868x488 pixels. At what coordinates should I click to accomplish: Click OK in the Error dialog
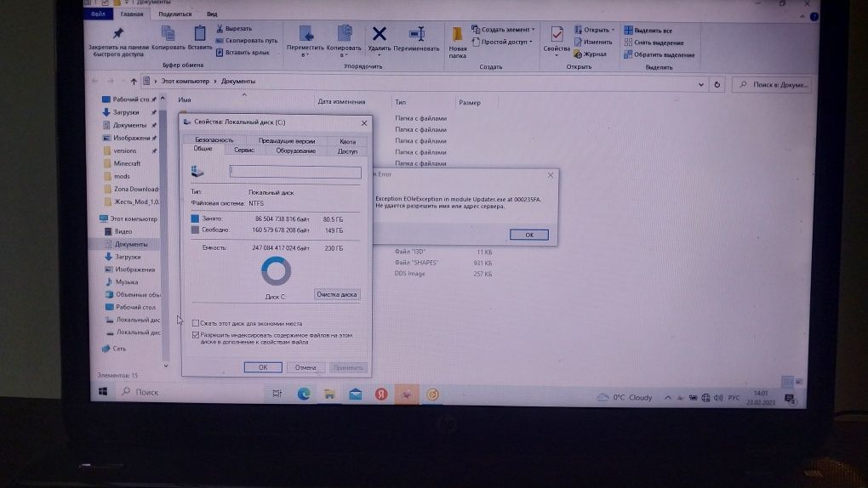pos(529,235)
